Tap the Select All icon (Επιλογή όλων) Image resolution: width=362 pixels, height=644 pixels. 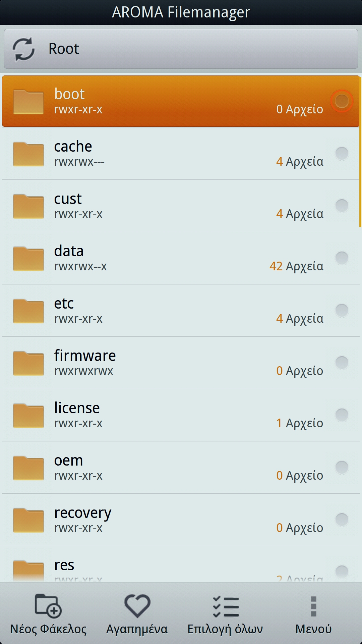pos(226,606)
